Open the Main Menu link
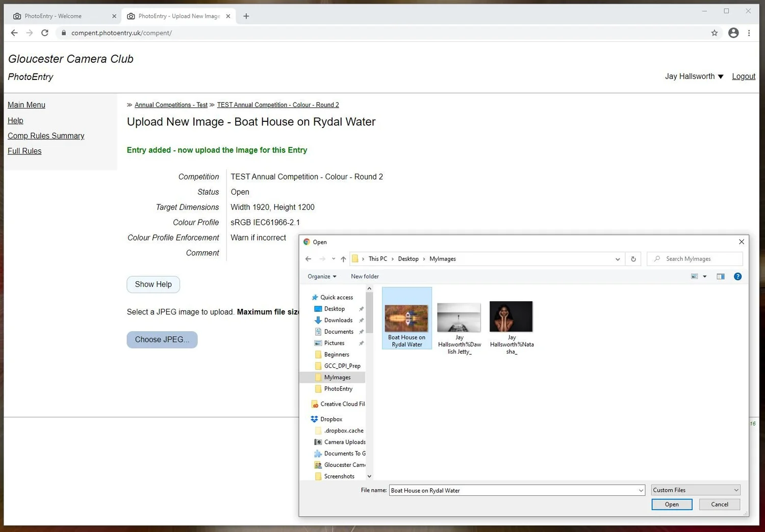The width and height of the screenshot is (765, 532). click(x=27, y=105)
